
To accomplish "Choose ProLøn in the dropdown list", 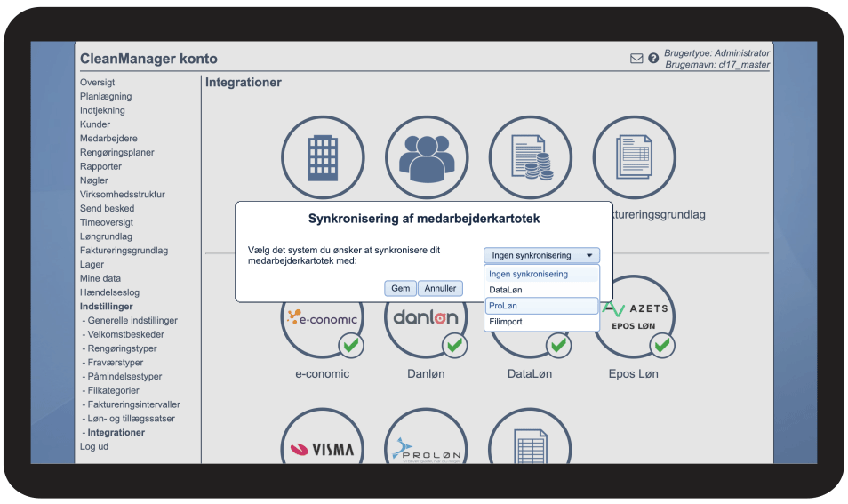I will click(x=541, y=306).
